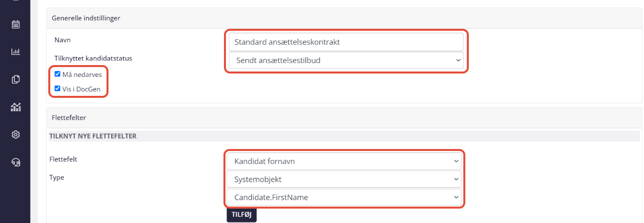Image resolution: width=644 pixels, height=223 pixels.
Task: Click the 'Flettefelter' panel header
Action: click(68, 118)
